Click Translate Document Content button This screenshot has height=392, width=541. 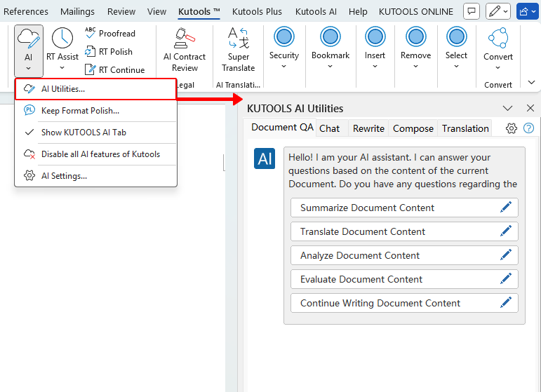click(x=404, y=231)
